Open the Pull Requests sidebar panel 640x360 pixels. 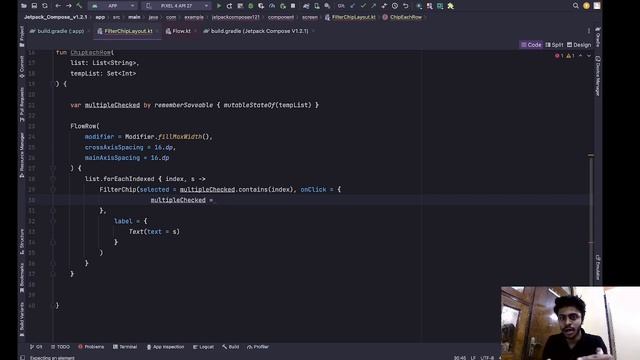point(22,104)
